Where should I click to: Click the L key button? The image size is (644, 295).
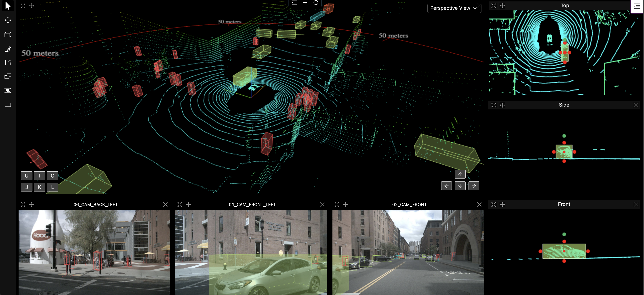(52, 187)
